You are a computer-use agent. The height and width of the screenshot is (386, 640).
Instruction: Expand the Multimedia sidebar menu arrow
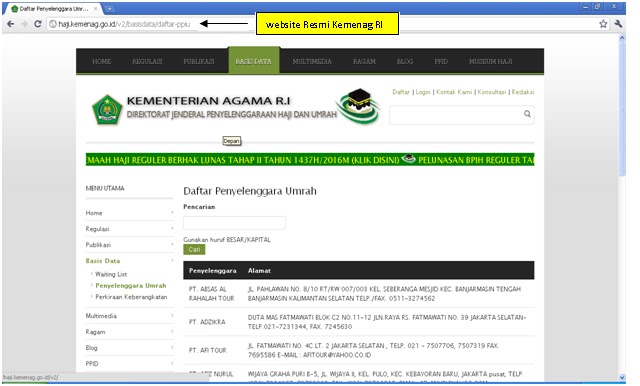click(172, 315)
